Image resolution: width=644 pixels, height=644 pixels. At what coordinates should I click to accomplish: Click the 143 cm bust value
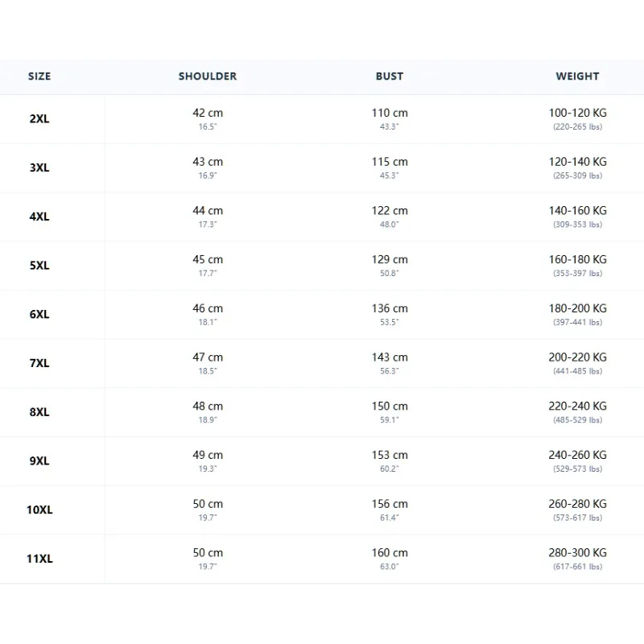coord(390,357)
